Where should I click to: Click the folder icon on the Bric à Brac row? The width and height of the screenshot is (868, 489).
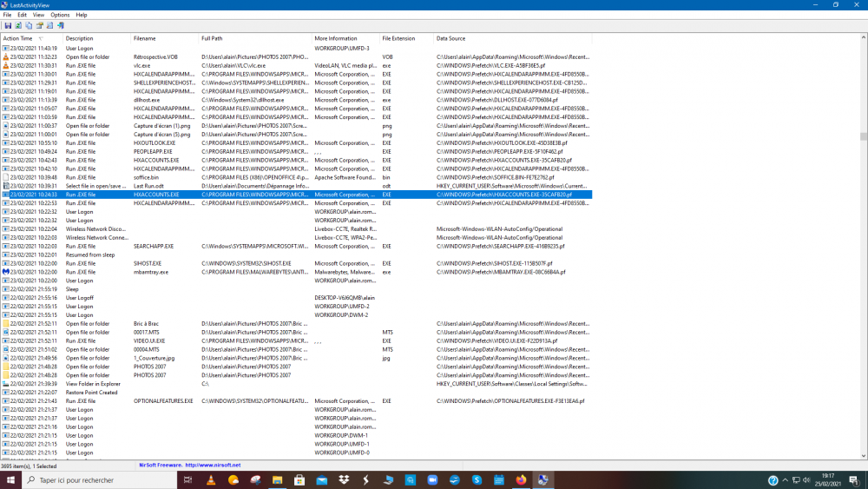click(x=5, y=323)
